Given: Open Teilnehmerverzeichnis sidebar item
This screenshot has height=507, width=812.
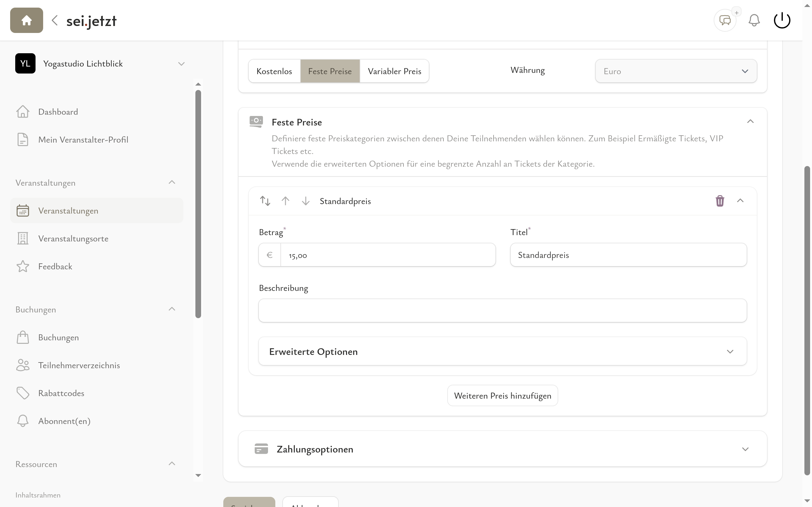Looking at the screenshot, I should (79, 365).
